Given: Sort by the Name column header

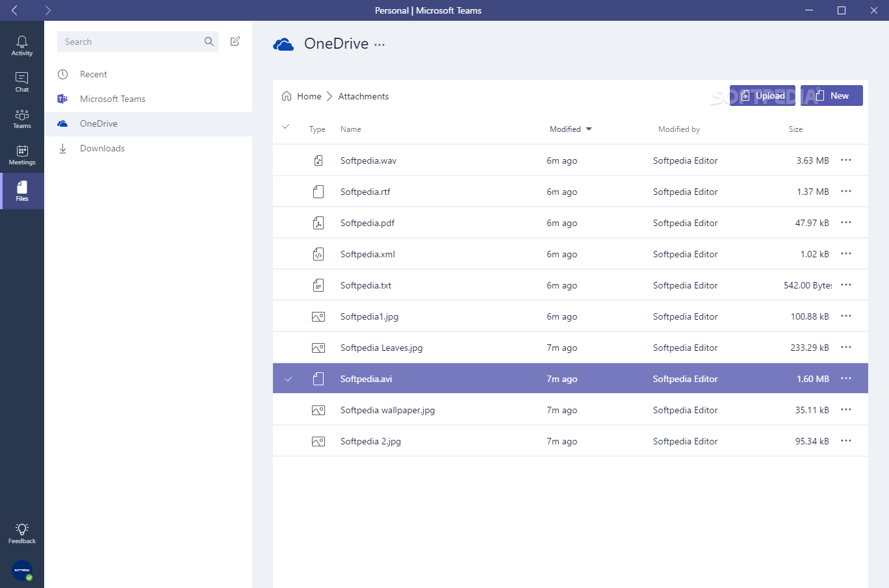Looking at the screenshot, I should (x=351, y=129).
